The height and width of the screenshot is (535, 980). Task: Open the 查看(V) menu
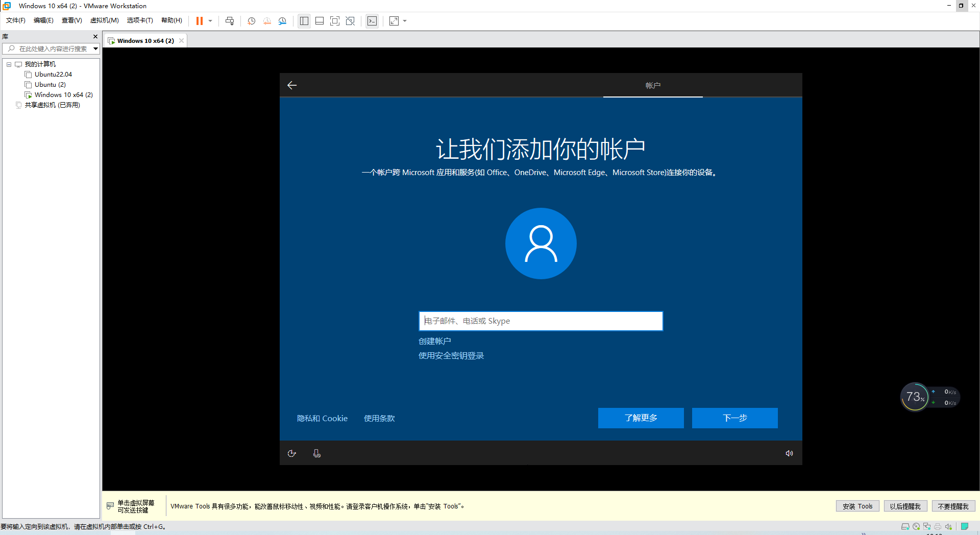tap(71, 20)
